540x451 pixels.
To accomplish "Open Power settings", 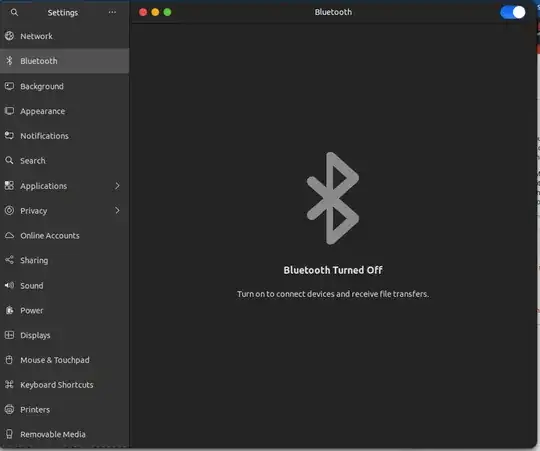I will coord(65,310).
